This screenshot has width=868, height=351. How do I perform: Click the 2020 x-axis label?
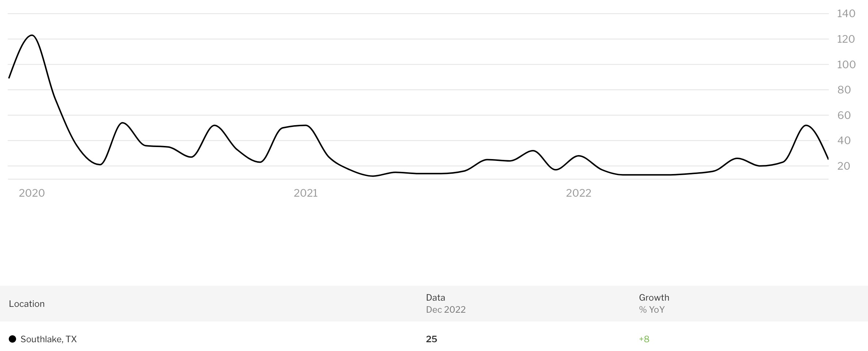pos(32,193)
